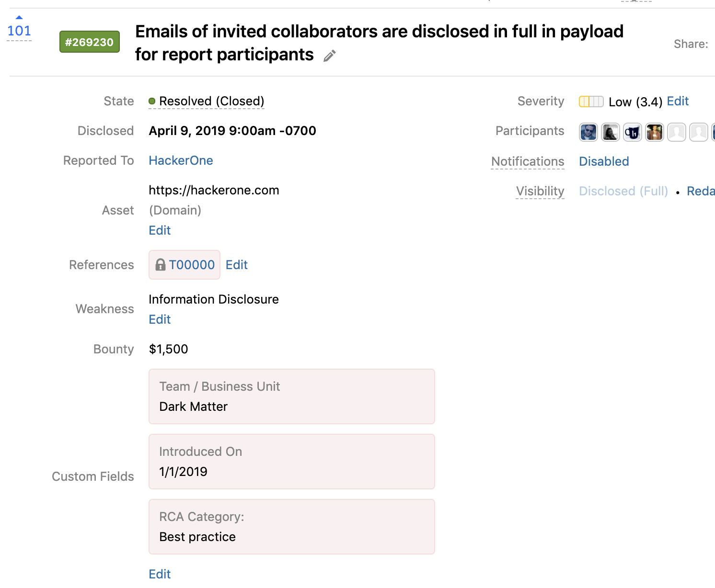Open the T00000 reference link
This screenshot has height=588, width=715.
(x=192, y=265)
